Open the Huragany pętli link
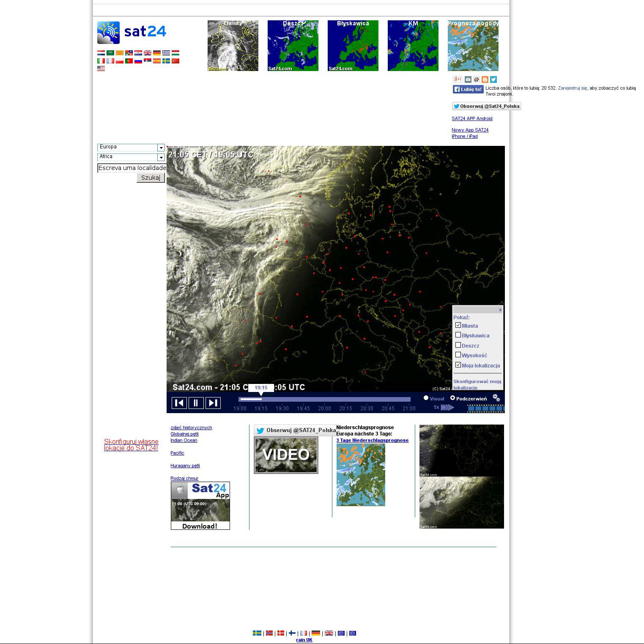This screenshot has width=644, height=644. click(185, 466)
